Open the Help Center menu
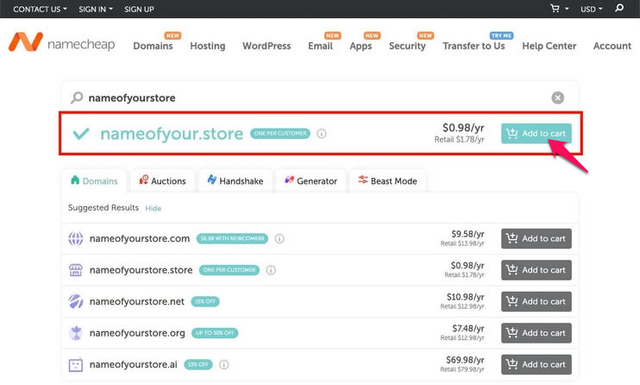 pos(549,46)
